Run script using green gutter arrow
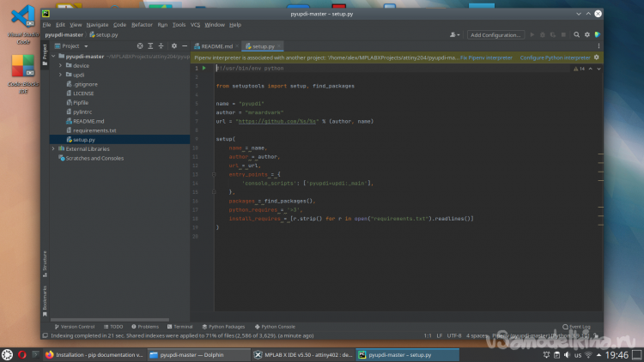Viewport: 644px width, 362px height. pos(204,67)
